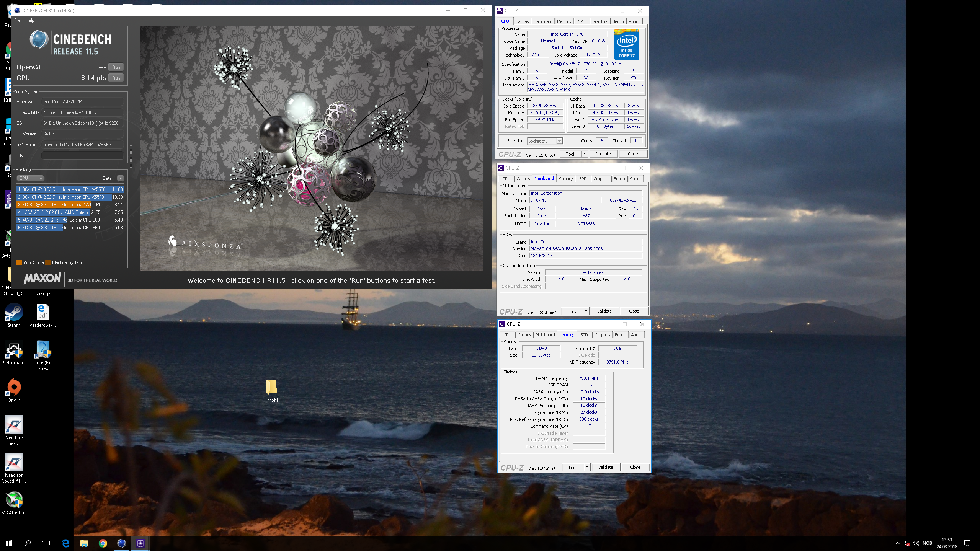Viewport: 980px width, 551px height.
Task: Open Bench tab in top CPU-Z window
Action: [x=618, y=21]
